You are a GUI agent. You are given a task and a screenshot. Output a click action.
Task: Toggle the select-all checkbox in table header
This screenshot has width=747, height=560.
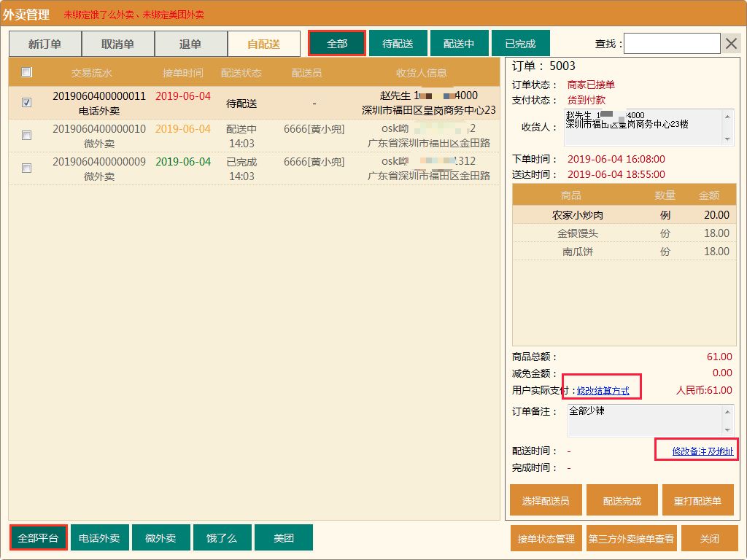pyautogui.click(x=27, y=72)
